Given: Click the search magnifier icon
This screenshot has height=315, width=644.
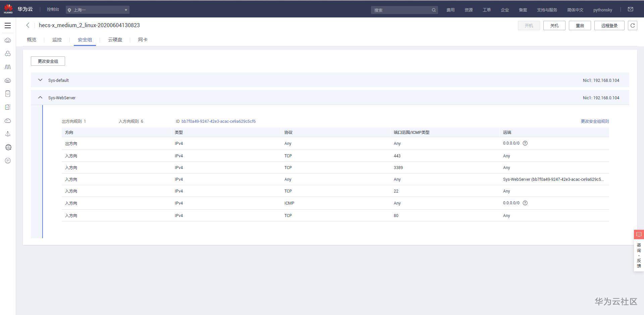Looking at the screenshot, I should pyautogui.click(x=434, y=10).
